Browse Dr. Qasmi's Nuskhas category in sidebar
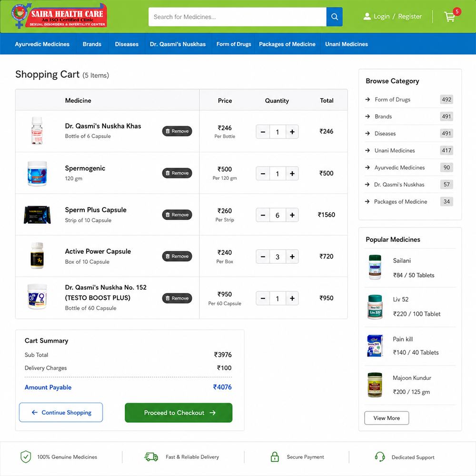Viewport: 476px width, 476px height. 409,185
